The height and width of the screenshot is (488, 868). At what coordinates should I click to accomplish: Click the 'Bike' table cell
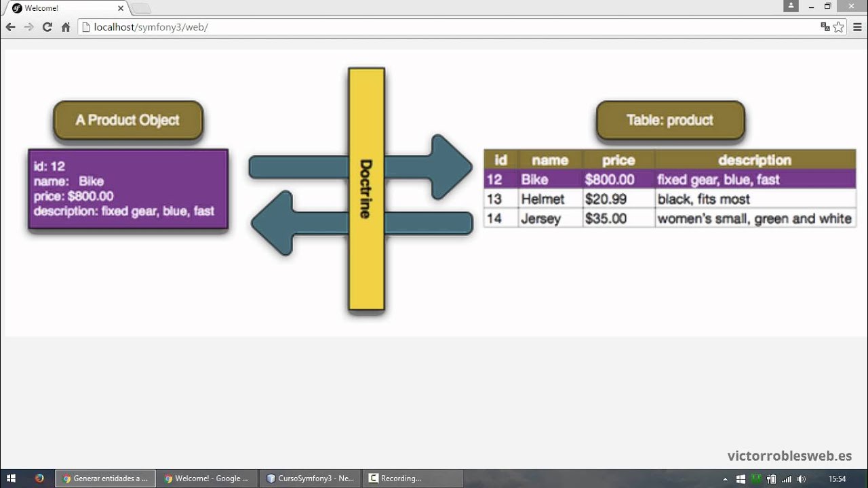click(x=550, y=180)
